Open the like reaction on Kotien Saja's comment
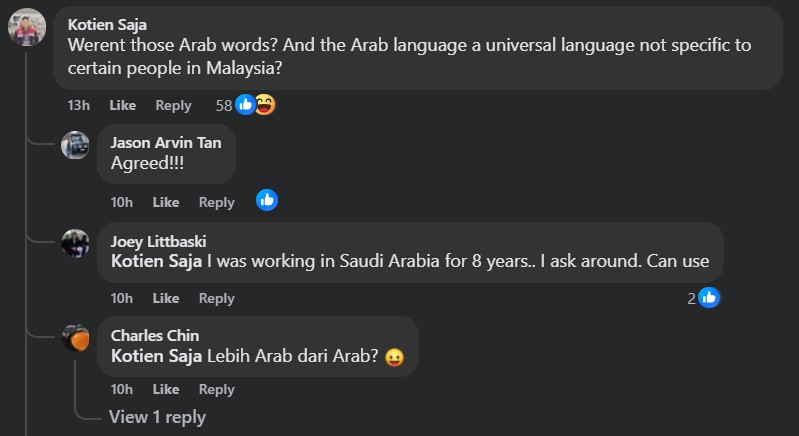 tap(245, 105)
